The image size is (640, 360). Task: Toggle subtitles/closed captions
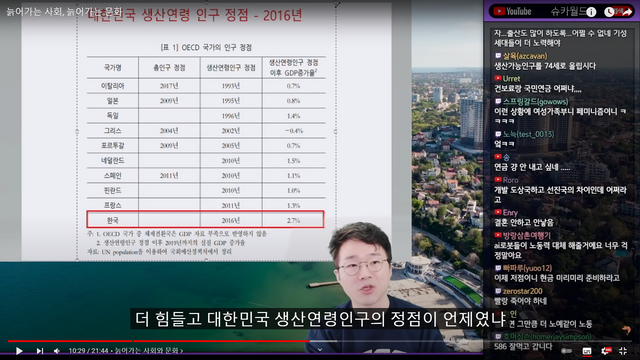coord(587,351)
